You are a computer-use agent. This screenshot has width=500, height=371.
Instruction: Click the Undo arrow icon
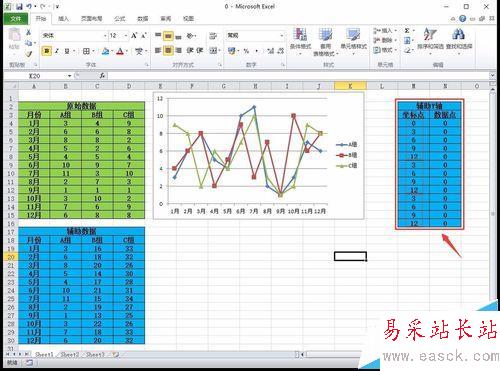(29, 6)
